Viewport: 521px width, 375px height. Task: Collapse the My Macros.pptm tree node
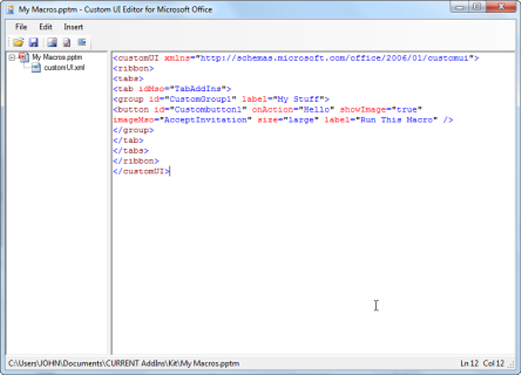pyautogui.click(x=12, y=58)
